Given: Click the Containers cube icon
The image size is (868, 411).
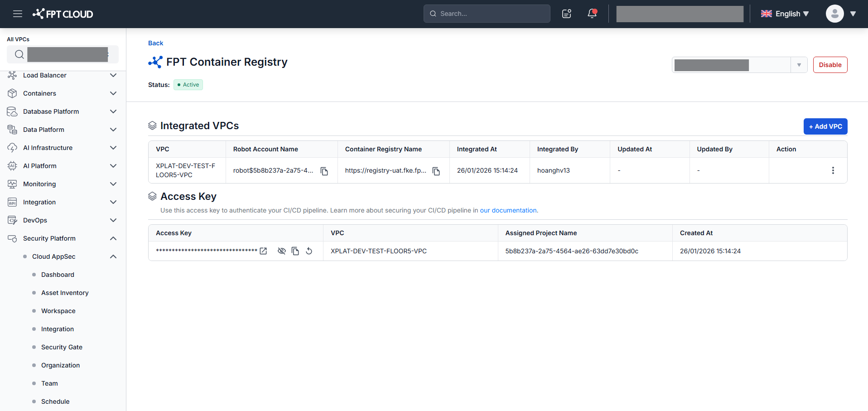Looking at the screenshot, I should click(12, 93).
